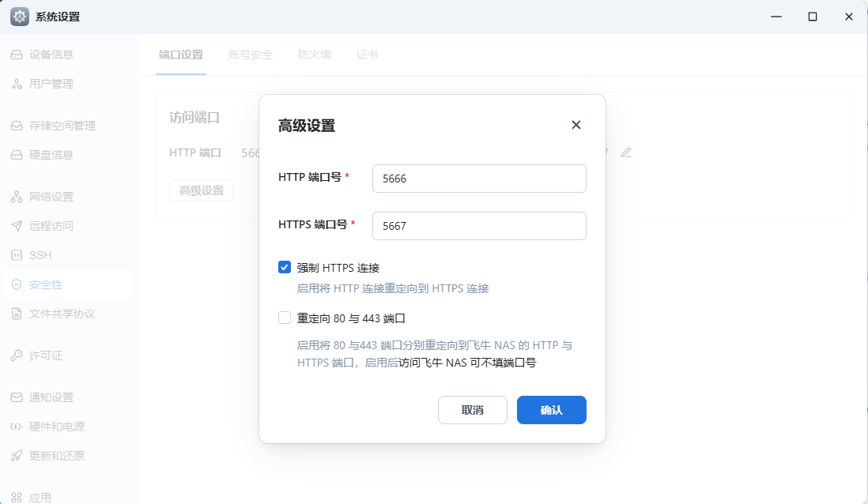Open 网络设置 in the sidebar
Viewport: 868px width, 504px height.
coord(50,196)
